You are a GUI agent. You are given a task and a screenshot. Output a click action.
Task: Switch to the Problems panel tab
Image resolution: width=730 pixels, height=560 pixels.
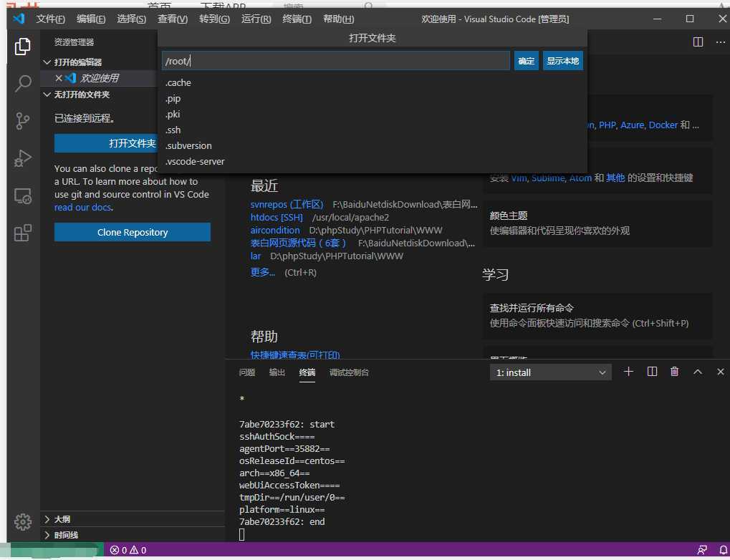click(x=246, y=372)
